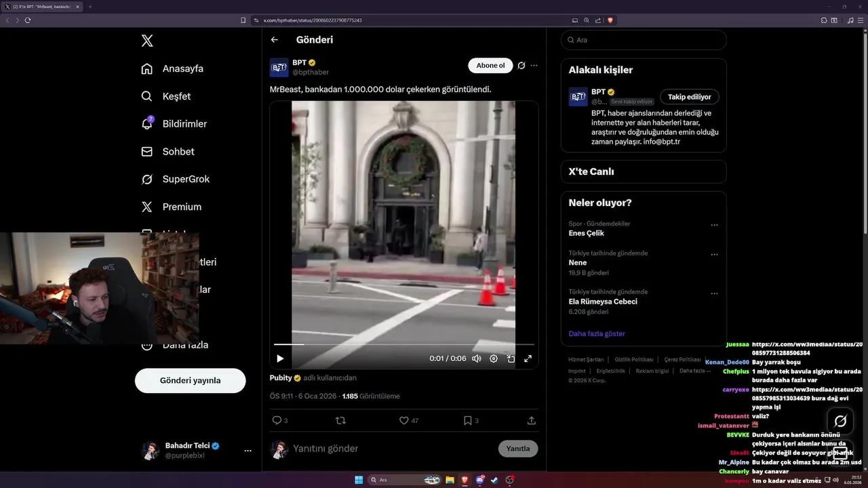The height and width of the screenshot is (488, 868).
Task: Open options for Enes Çelik trend
Action: click(x=714, y=225)
